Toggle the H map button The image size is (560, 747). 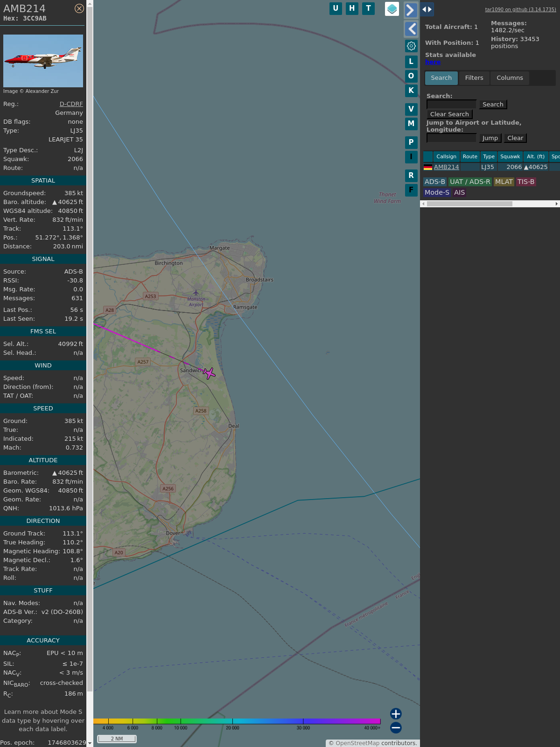pyautogui.click(x=352, y=8)
